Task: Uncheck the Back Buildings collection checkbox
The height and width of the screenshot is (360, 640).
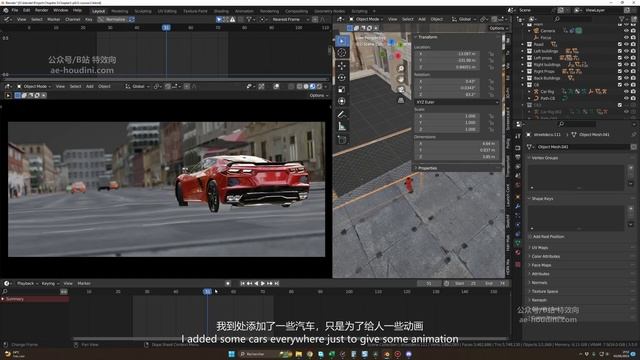Action: click(x=620, y=78)
